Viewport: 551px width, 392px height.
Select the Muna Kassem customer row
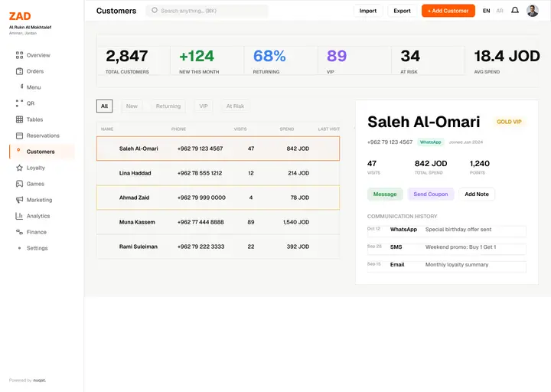coord(218,222)
